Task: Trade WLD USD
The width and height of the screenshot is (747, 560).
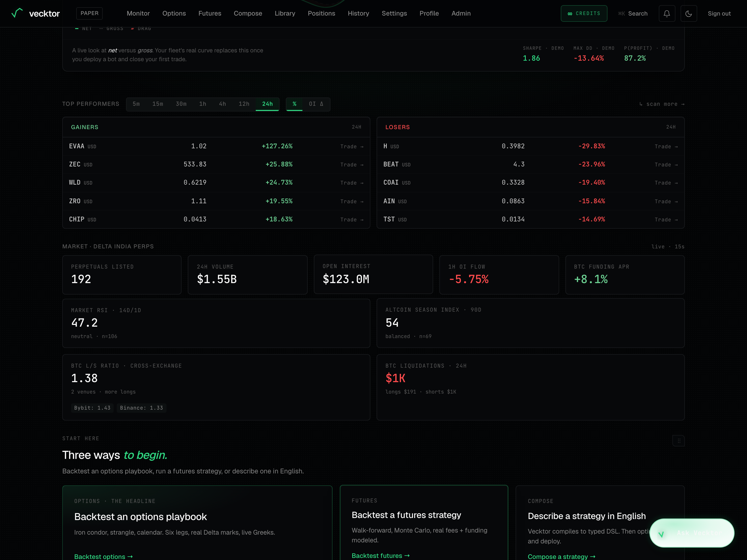Action: (x=352, y=183)
